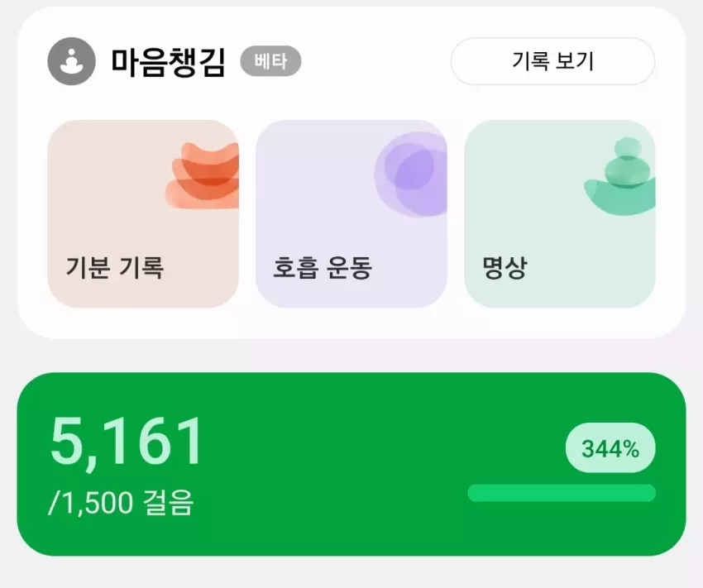Tap the /1,500 걸음 goal text
703x588 pixels.
click(x=121, y=502)
